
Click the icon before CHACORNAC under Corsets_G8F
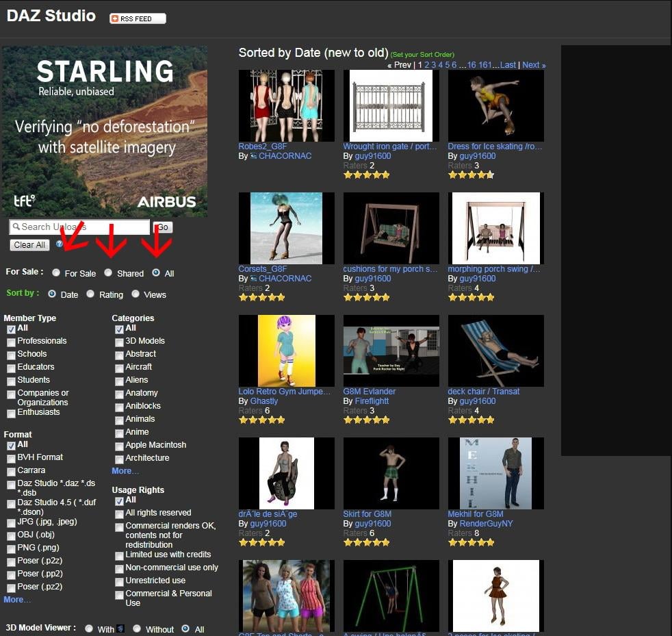click(x=254, y=279)
